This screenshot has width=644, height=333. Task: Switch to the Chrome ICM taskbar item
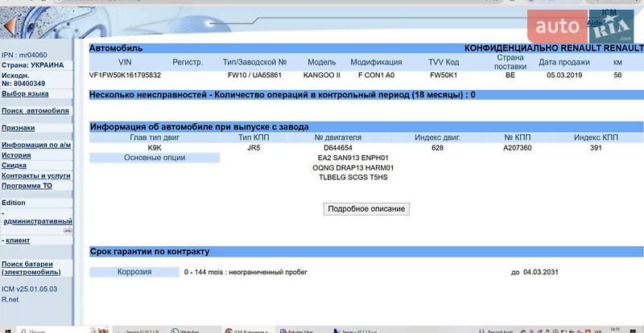[248, 331]
